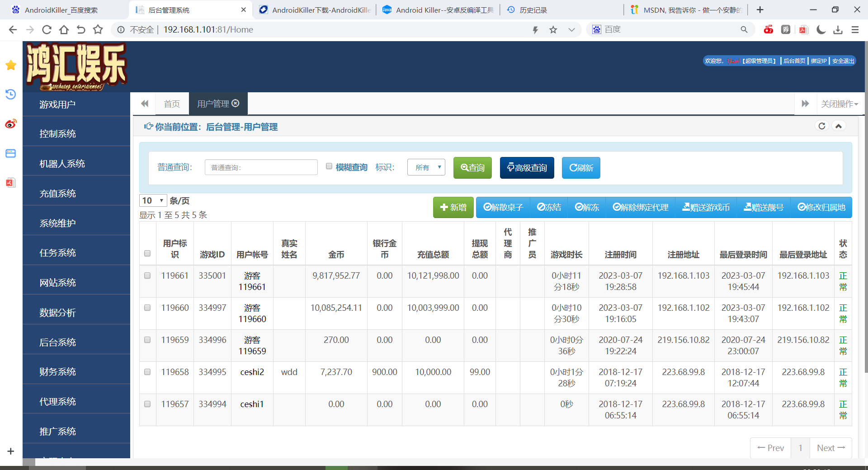This screenshot has height=470, width=868.
Task: Open Weibo from the browser sidebar
Action: click(11, 124)
